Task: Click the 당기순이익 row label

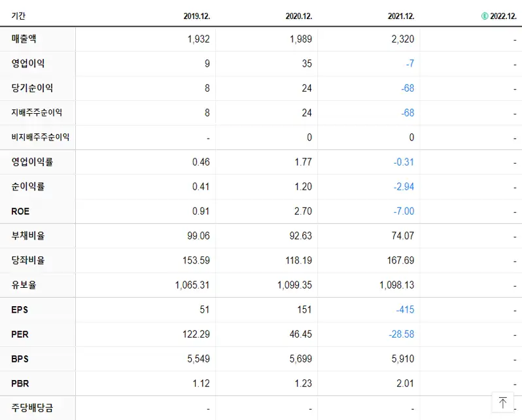Action: tap(32, 88)
